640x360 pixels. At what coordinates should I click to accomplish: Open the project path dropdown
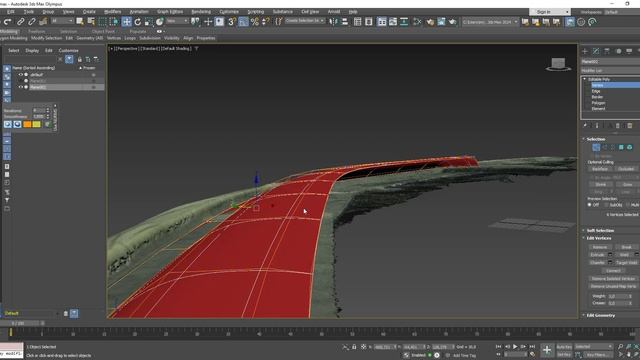pos(490,22)
